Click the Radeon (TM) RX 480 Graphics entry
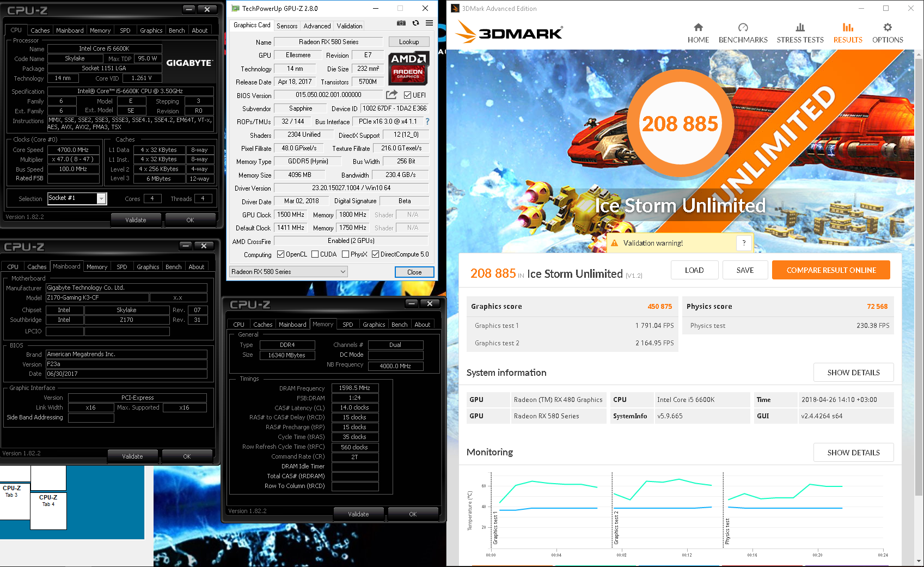This screenshot has height=567, width=924. pos(558,400)
